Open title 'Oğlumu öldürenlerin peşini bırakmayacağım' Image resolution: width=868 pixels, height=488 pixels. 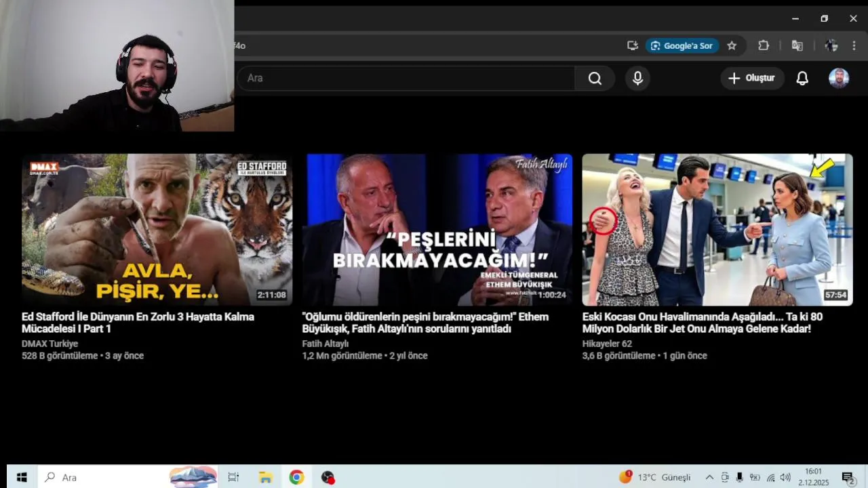coord(425,323)
